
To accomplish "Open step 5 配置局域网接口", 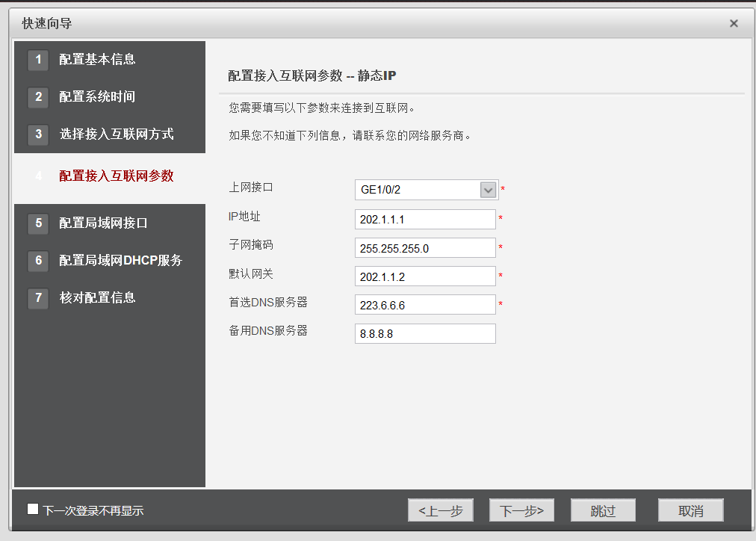I will click(x=103, y=223).
